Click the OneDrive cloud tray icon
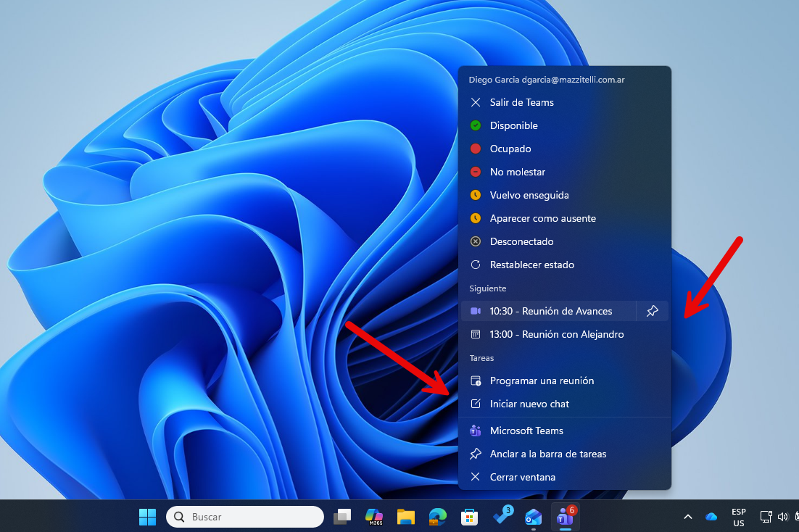The image size is (799, 532). (711, 517)
